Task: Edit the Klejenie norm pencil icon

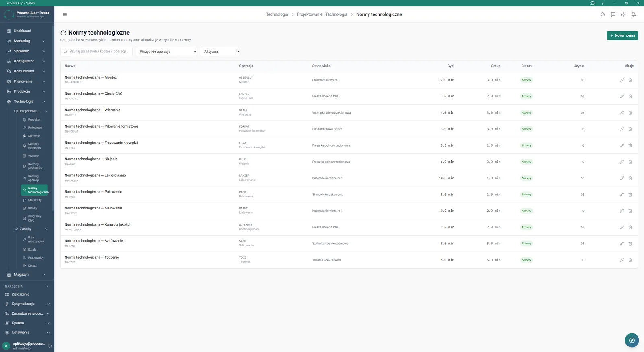Action: (622, 162)
